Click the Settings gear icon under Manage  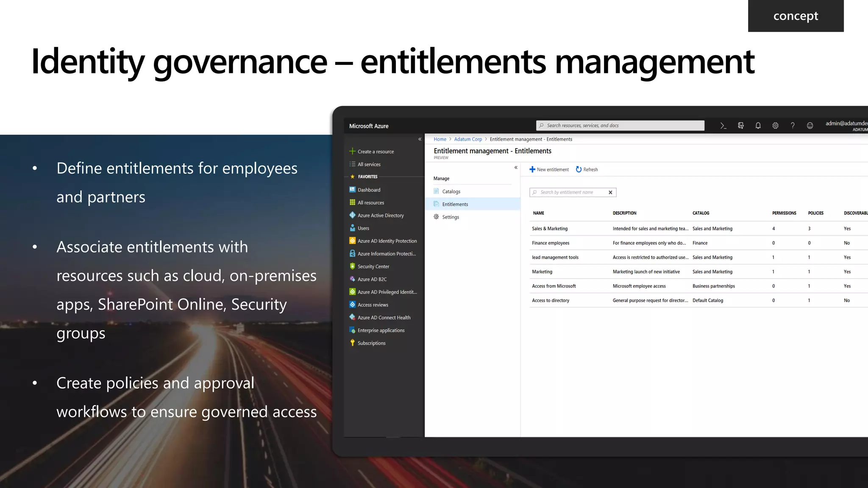(x=436, y=216)
